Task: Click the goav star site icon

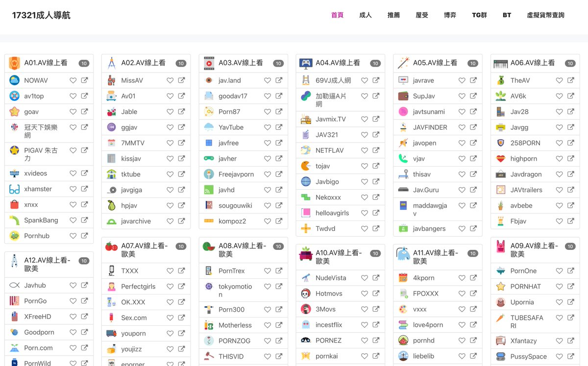Action: point(14,112)
